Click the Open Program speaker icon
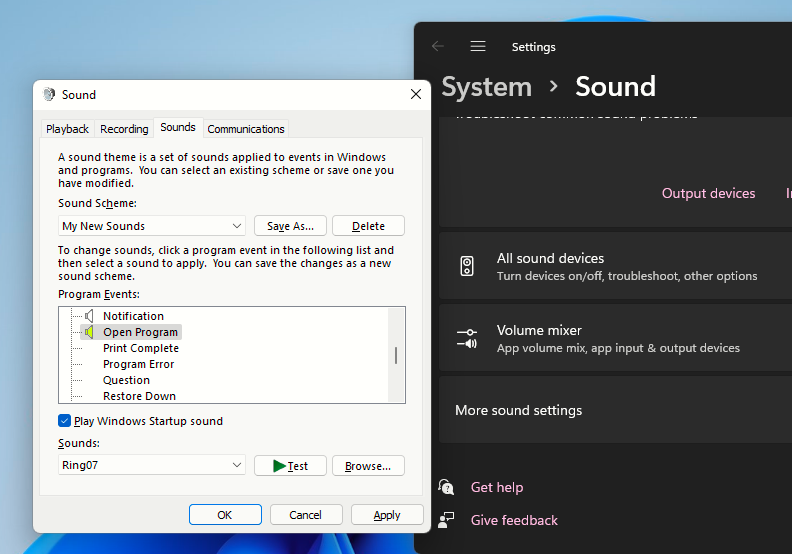 point(89,332)
